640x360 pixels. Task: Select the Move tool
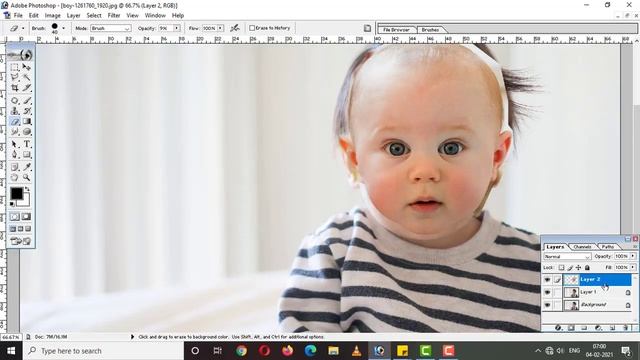27,67
